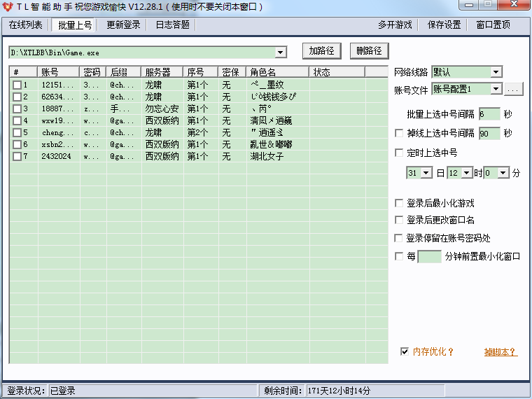
Task: Check the checkbox for account row 3
Action: 17,108
